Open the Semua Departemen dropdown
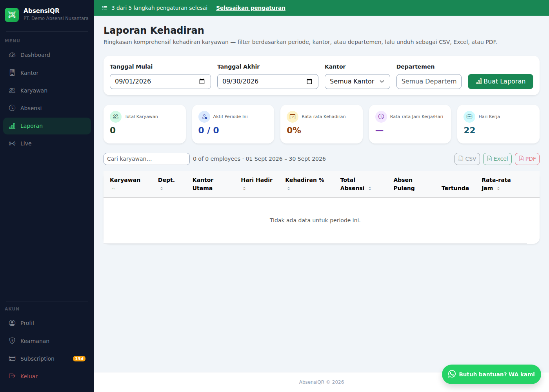This screenshot has width=549, height=392. (x=429, y=82)
